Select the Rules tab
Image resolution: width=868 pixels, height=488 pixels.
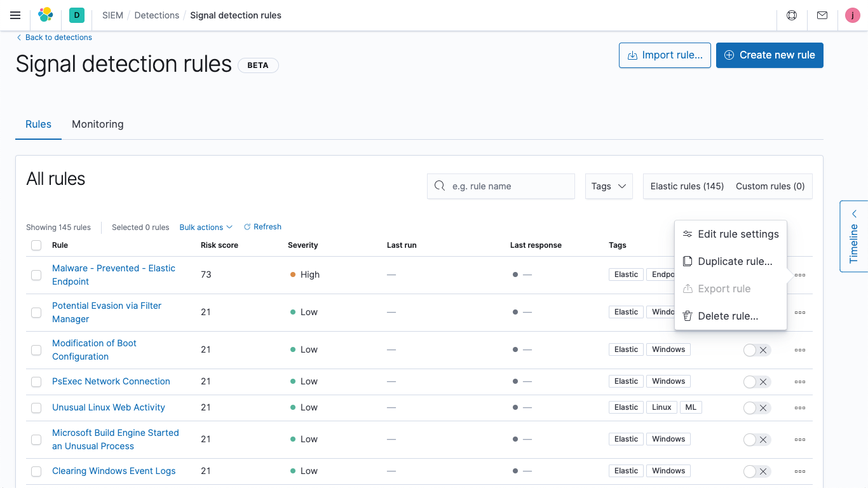[x=38, y=125]
